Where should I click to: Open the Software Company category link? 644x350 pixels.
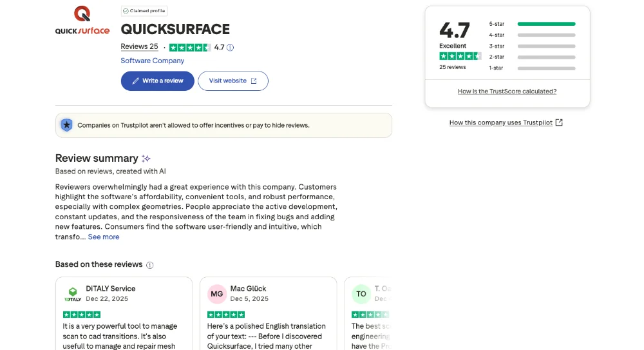click(153, 61)
